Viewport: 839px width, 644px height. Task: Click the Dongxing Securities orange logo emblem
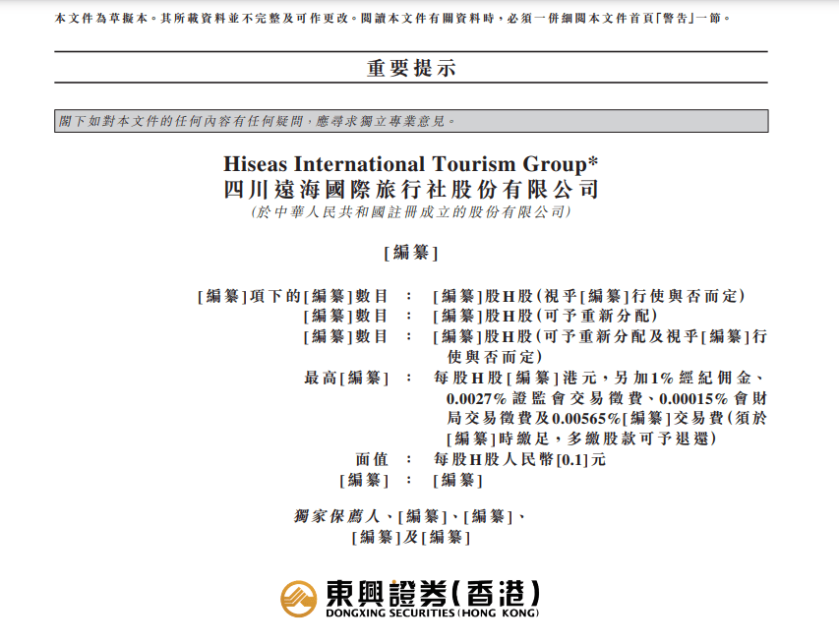(299, 599)
